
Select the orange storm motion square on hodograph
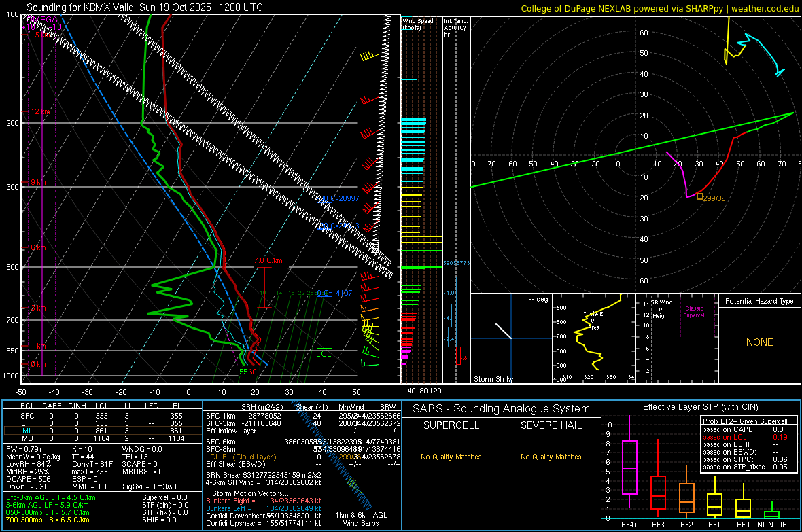click(x=699, y=196)
